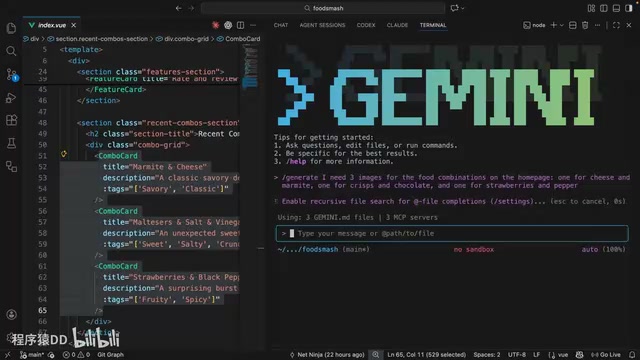This screenshot has height=360, width=640.
Task: Change language mode via vue status item
Action: pyautogui.click(x=558, y=355)
